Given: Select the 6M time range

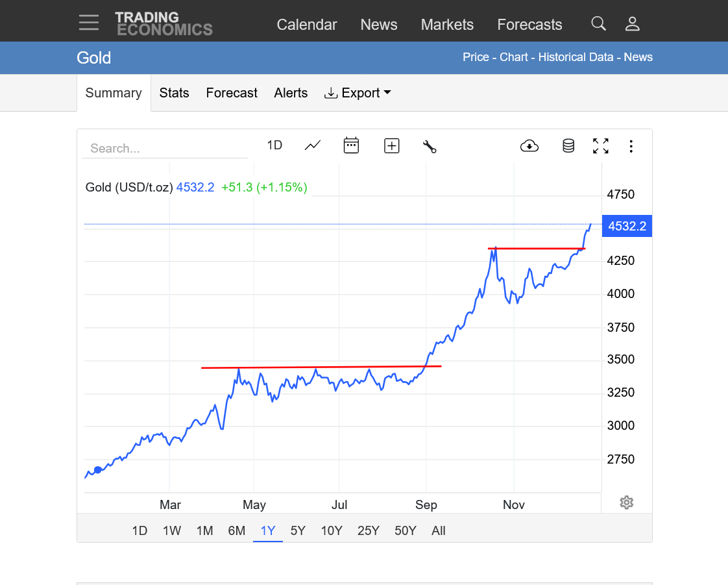Looking at the screenshot, I should (x=237, y=530).
